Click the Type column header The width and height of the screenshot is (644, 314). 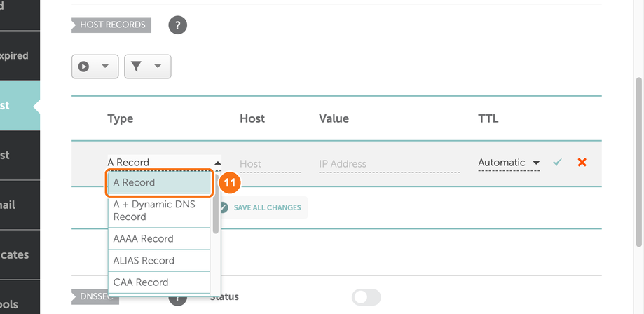click(121, 118)
